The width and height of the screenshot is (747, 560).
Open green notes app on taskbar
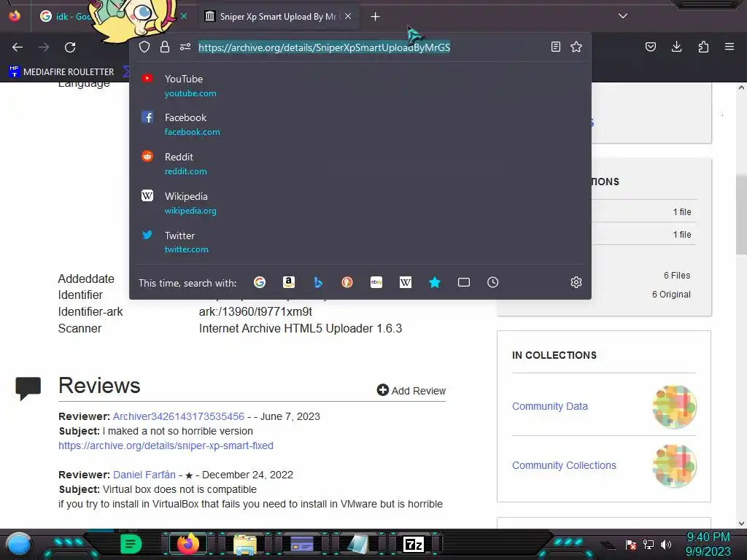tap(131, 544)
